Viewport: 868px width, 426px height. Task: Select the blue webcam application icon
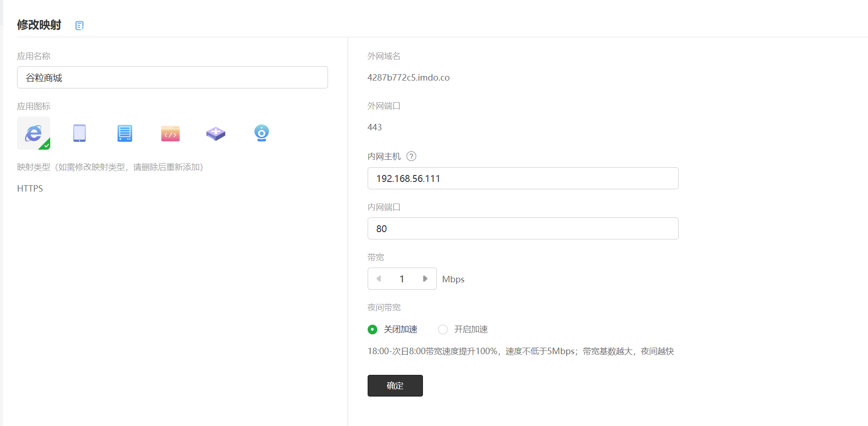[x=262, y=133]
